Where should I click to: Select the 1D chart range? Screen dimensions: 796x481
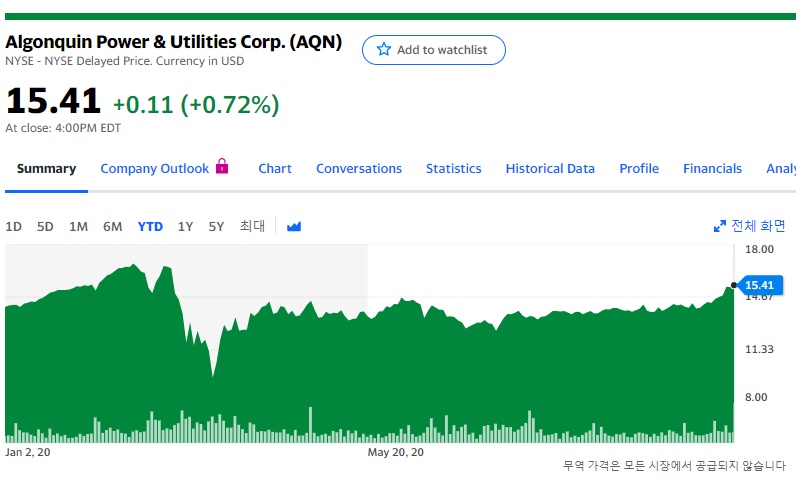click(13, 227)
